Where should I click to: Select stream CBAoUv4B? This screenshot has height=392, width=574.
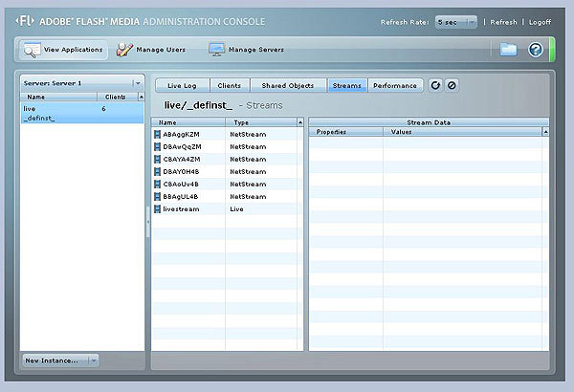[x=181, y=185]
